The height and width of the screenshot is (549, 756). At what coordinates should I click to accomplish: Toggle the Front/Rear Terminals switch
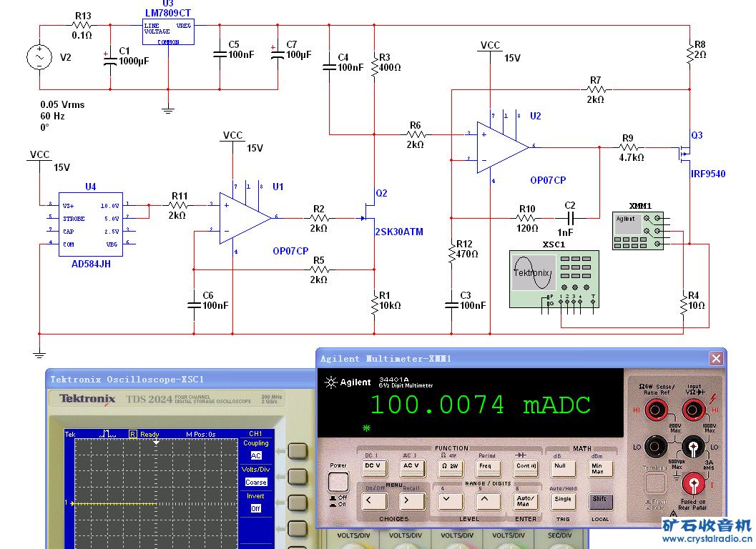[655, 482]
